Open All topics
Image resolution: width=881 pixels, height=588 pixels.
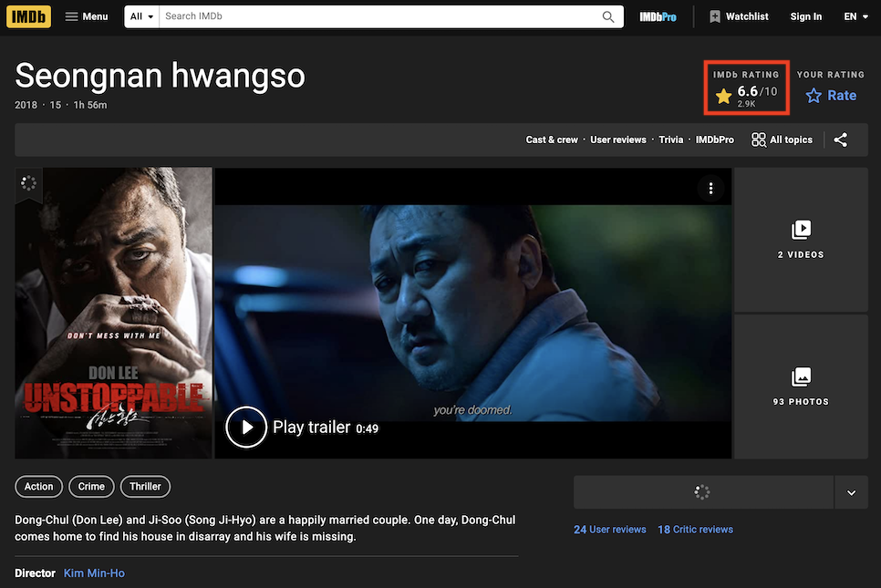783,139
